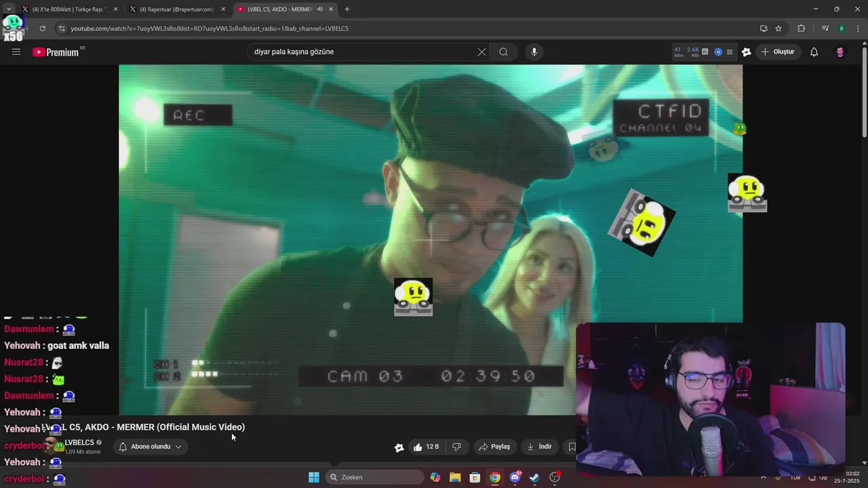This screenshot has height=488, width=868.
Task: Click the Paylaş share button
Action: pos(494,447)
